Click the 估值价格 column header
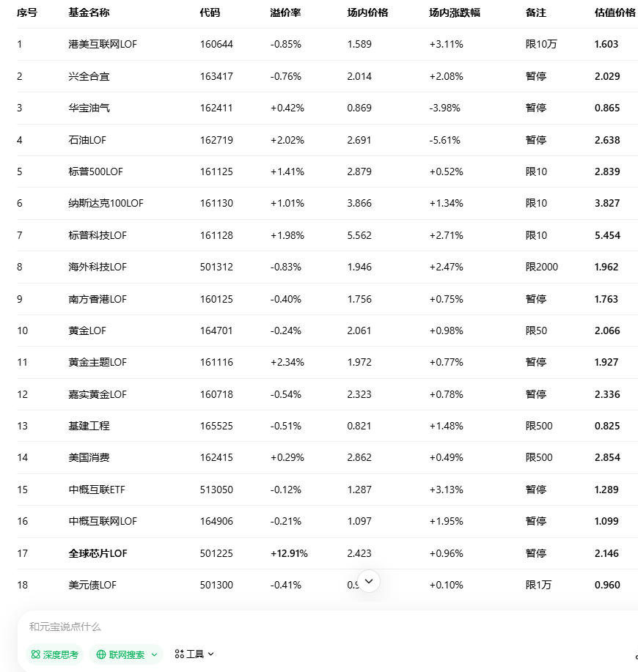638x672 pixels. tap(615, 12)
